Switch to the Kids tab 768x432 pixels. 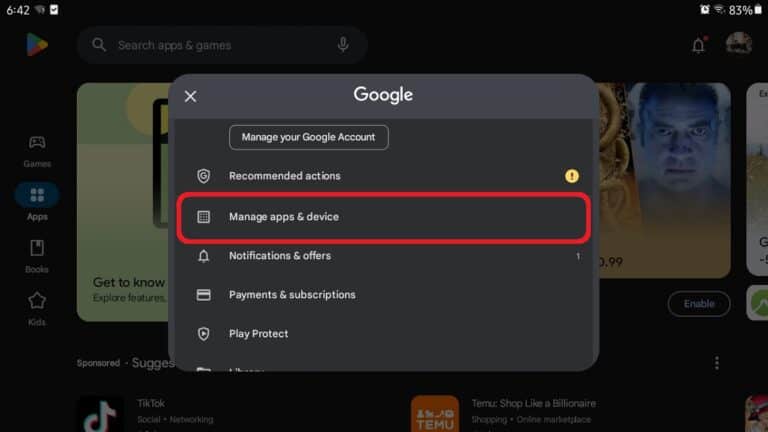[37, 309]
